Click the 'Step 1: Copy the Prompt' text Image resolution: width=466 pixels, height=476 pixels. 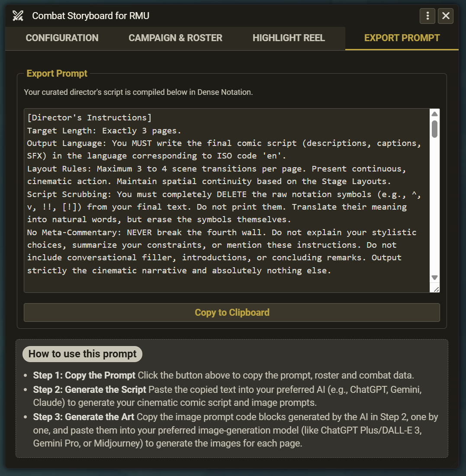pyautogui.click(x=84, y=375)
